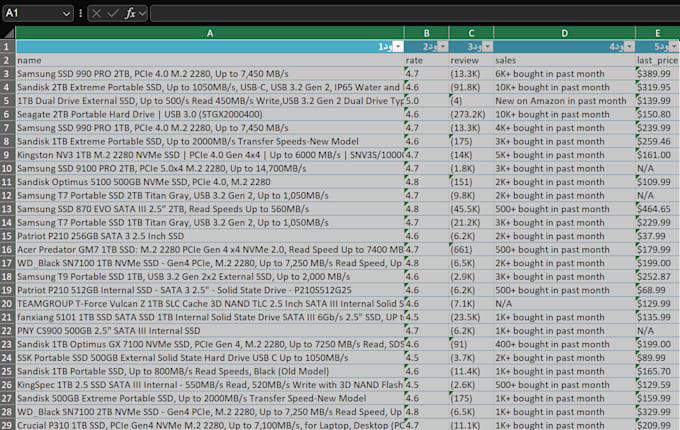The image size is (680, 430).
Task: Click the price cell $252.87
Action: point(657,277)
